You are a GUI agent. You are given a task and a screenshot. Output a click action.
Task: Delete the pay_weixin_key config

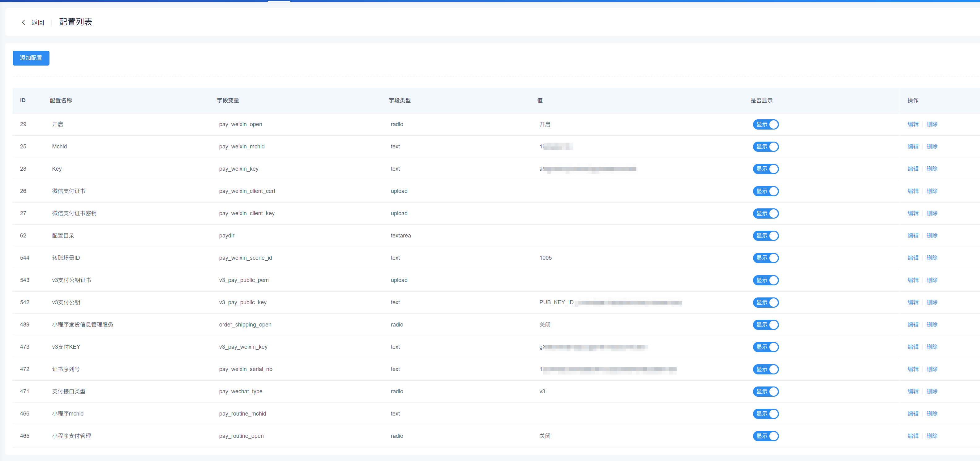[932, 169]
